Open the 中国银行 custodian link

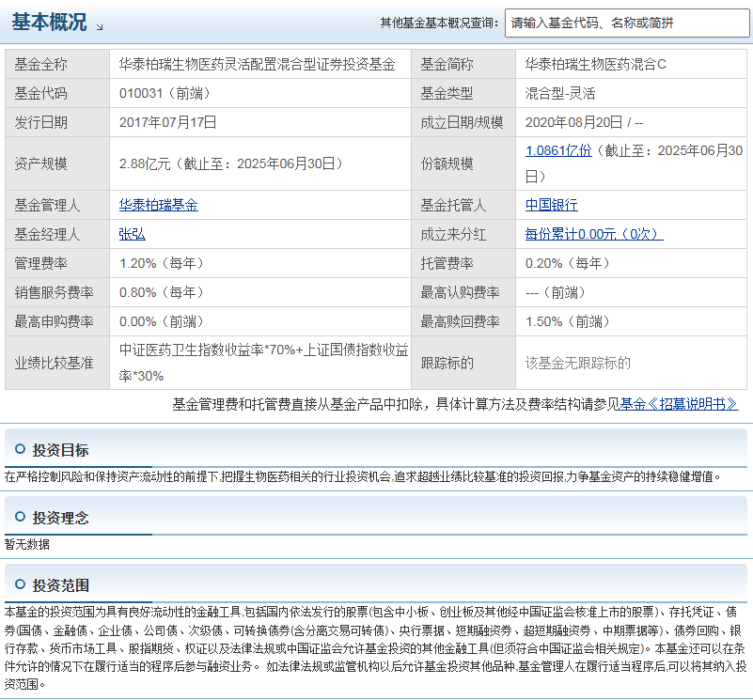click(x=551, y=205)
